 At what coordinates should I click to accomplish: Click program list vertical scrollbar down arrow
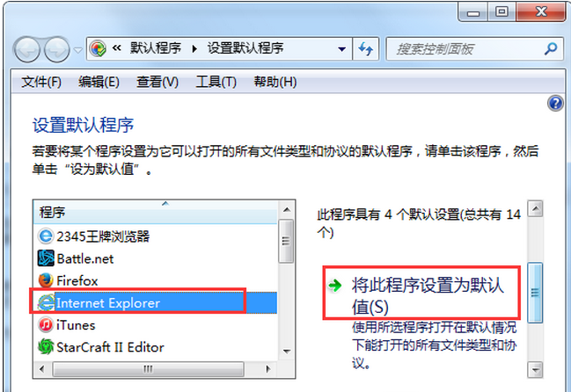point(287,352)
